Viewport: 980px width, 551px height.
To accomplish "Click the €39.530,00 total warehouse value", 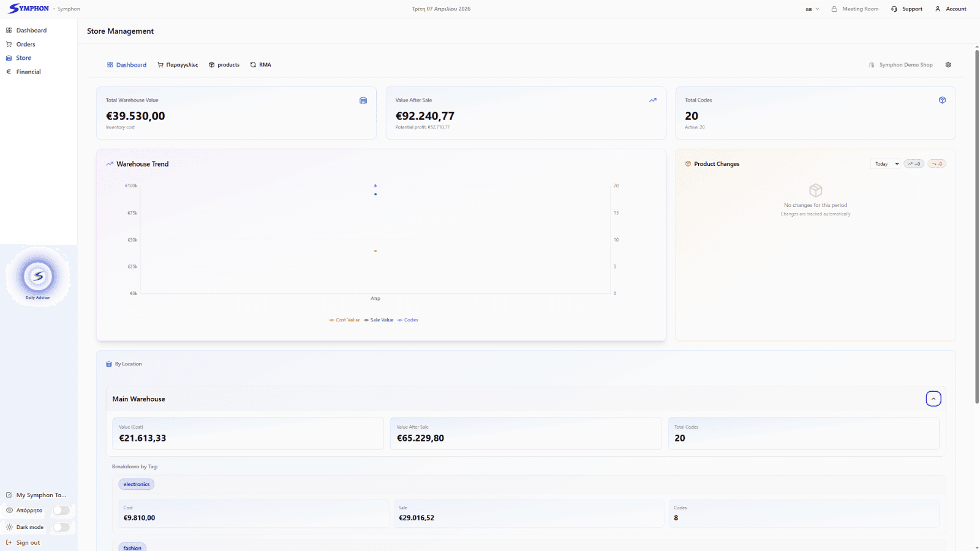I will point(135,116).
